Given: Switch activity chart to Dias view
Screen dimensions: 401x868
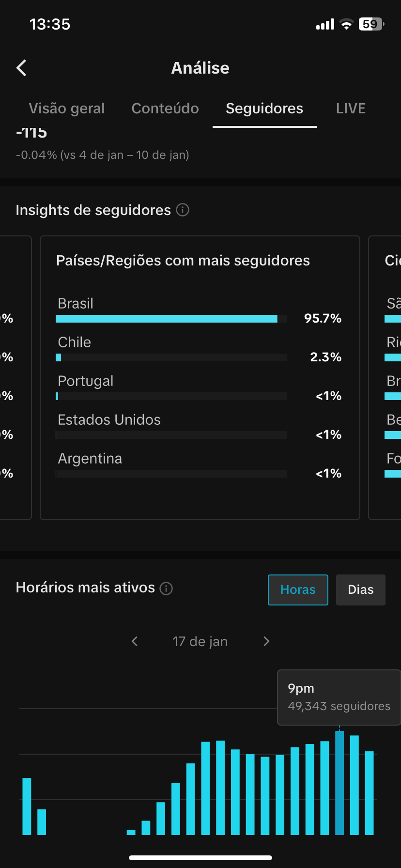Looking at the screenshot, I should pyautogui.click(x=361, y=589).
